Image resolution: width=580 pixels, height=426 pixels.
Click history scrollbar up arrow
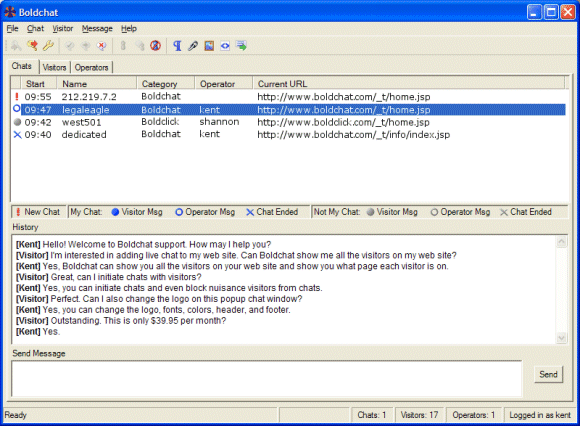[561, 242]
